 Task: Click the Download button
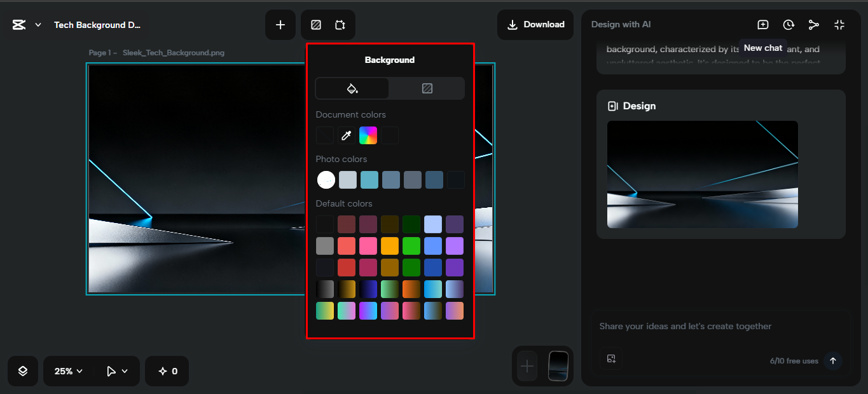tap(535, 24)
